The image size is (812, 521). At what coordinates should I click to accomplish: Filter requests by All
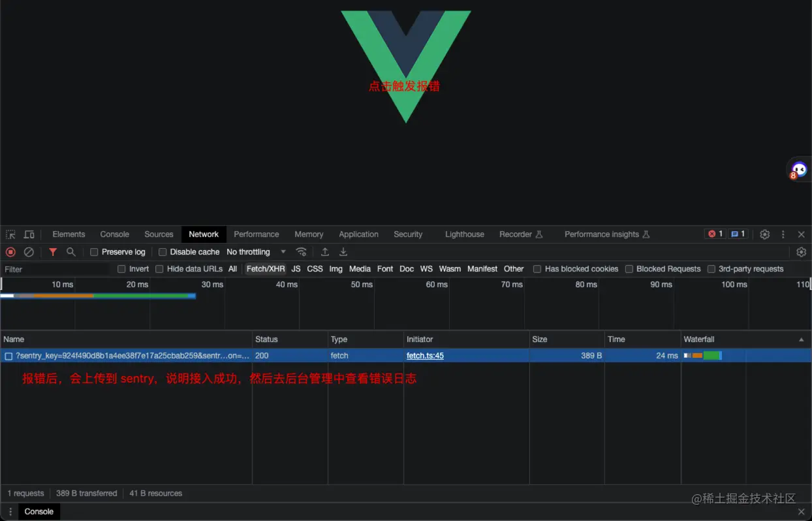tap(232, 269)
